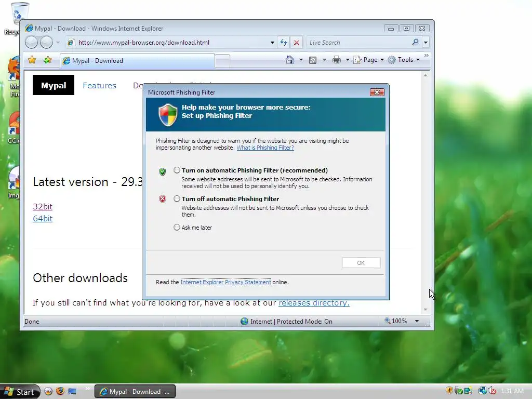Image resolution: width=532 pixels, height=399 pixels.
Task: Click the Internet zone globe icon in status bar
Action: [244, 321]
